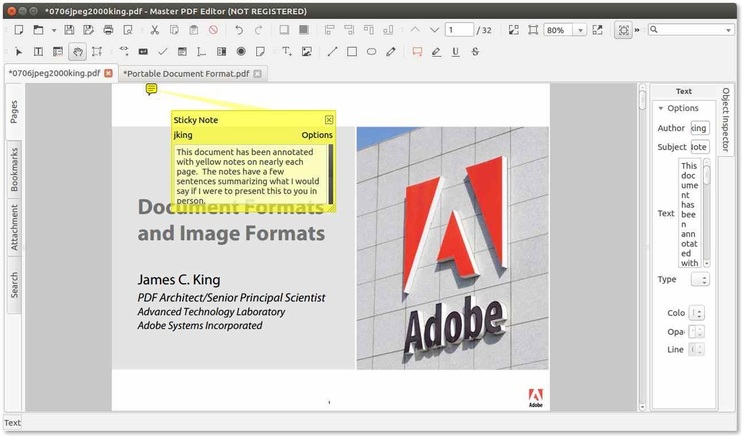Viewport: 742px width, 436px height.
Task: Click the yellow sticky note annotation icon
Action: 151,89
